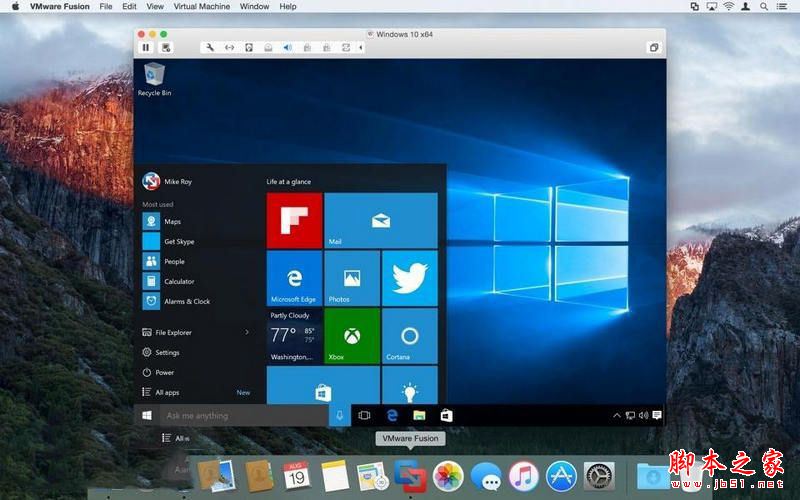Open Edge from Windows taskbar
The height and width of the screenshot is (500, 800).
pyautogui.click(x=392, y=415)
